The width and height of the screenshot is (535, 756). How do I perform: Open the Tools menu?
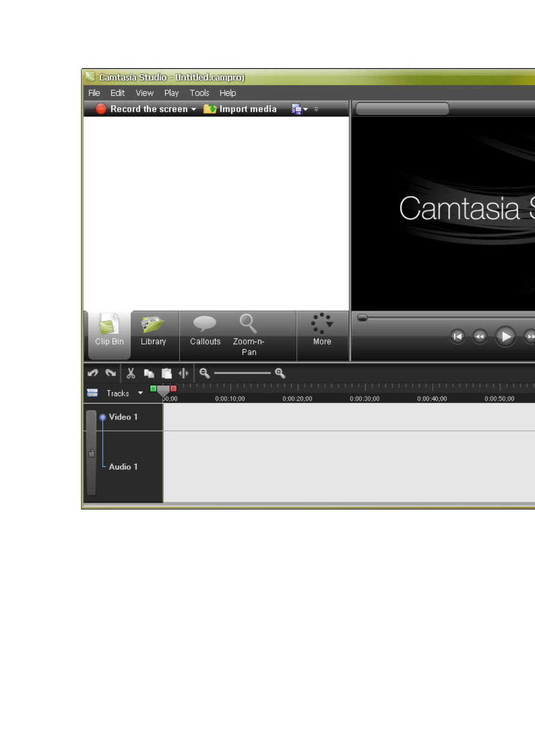tap(199, 93)
